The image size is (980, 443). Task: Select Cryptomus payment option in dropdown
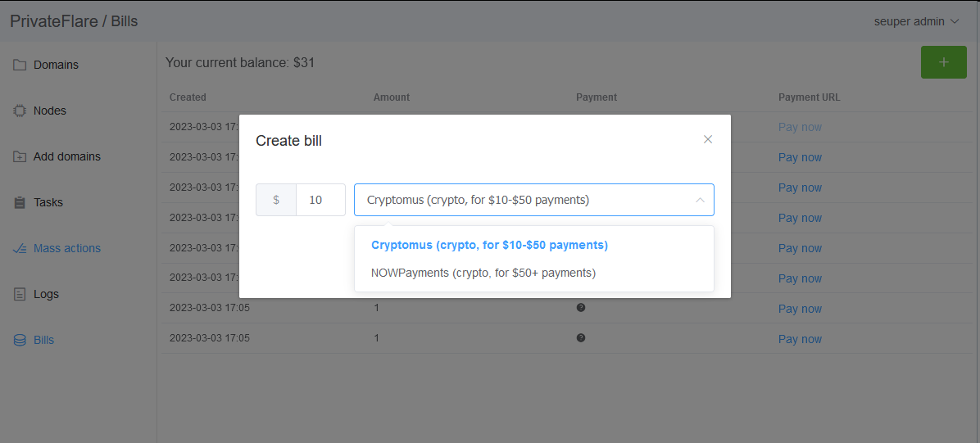point(489,245)
